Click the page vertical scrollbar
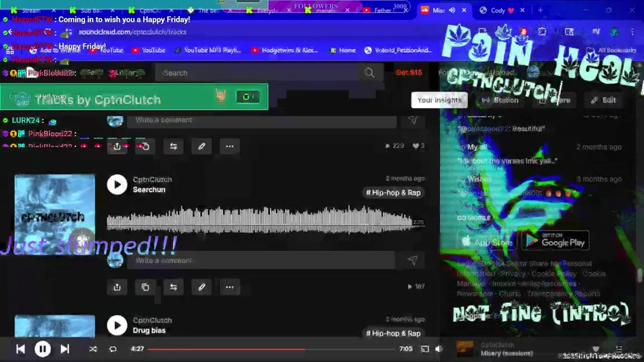Screen dimensions: 644x362 tap(639, 276)
